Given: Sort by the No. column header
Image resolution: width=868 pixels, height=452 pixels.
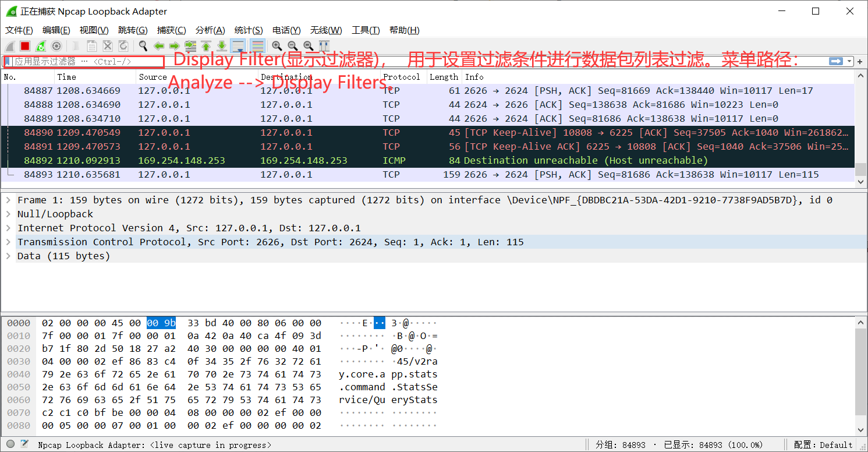Looking at the screenshot, I should click(x=28, y=77).
